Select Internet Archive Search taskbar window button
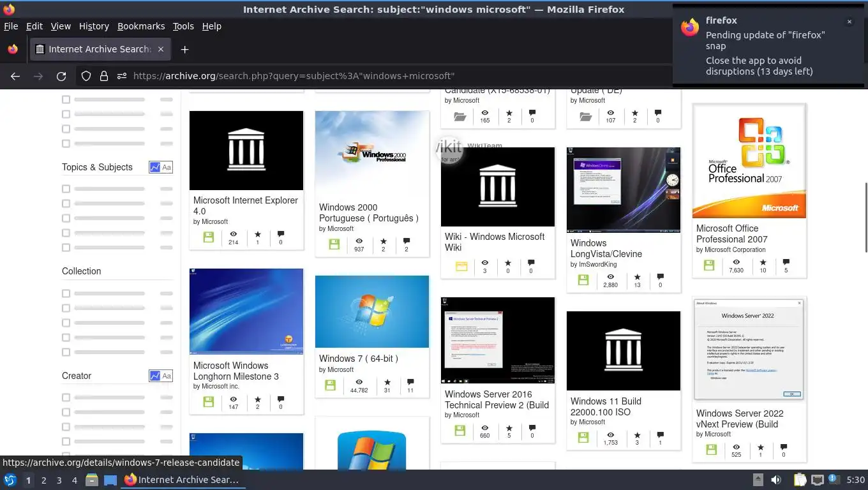Image resolution: width=868 pixels, height=490 pixels. point(183,480)
